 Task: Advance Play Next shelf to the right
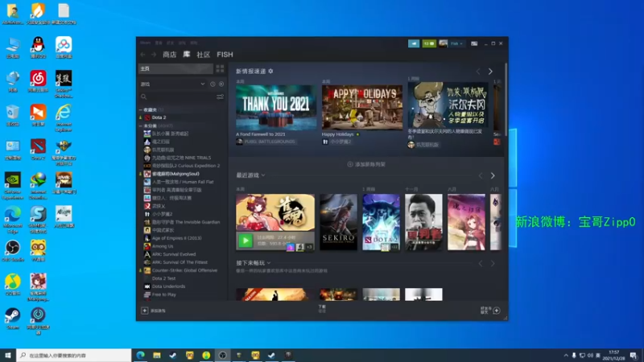point(493,264)
